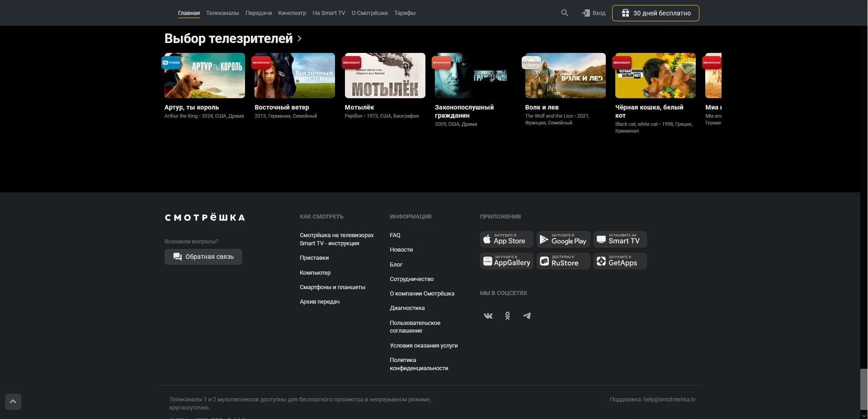Click the Вход login link
Image resolution: width=868 pixels, height=419 pixels.
[x=594, y=13]
